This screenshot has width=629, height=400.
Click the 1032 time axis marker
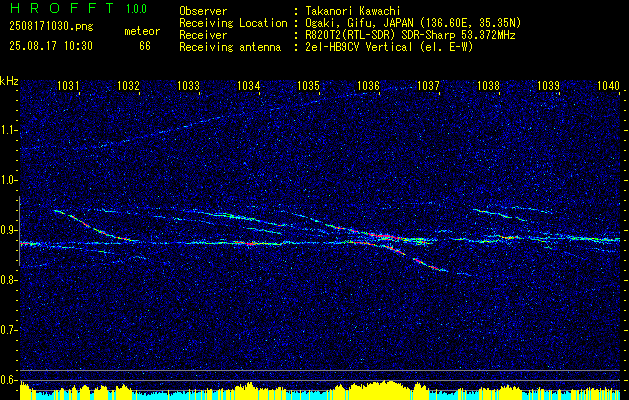point(128,85)
